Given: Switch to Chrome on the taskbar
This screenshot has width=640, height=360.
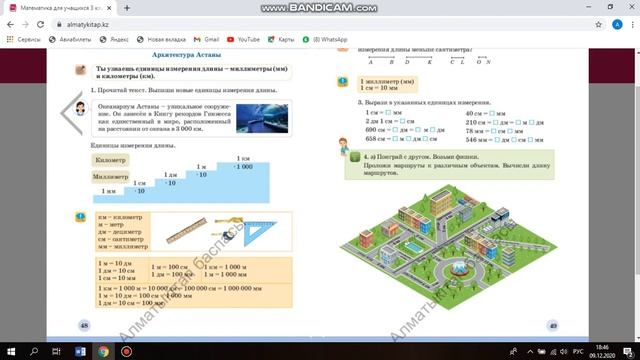Looking at the screenshot, I should click(x=103, y=351).
